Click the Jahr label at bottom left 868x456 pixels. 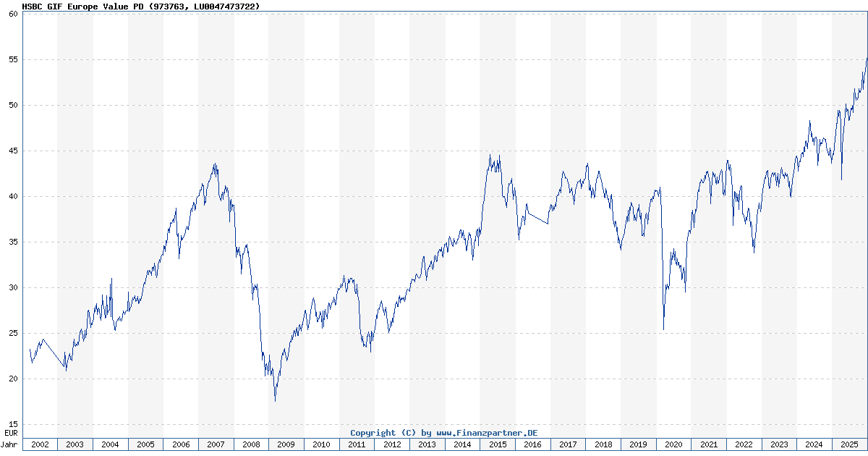tap(9, 445)
